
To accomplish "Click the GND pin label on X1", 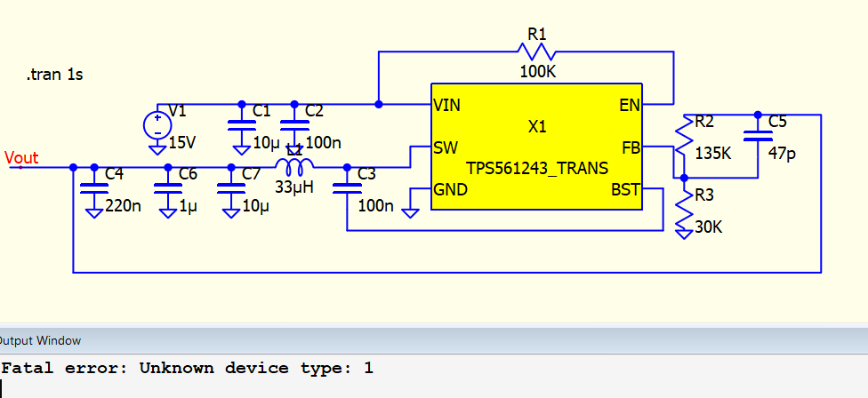I will coord(450,190).
